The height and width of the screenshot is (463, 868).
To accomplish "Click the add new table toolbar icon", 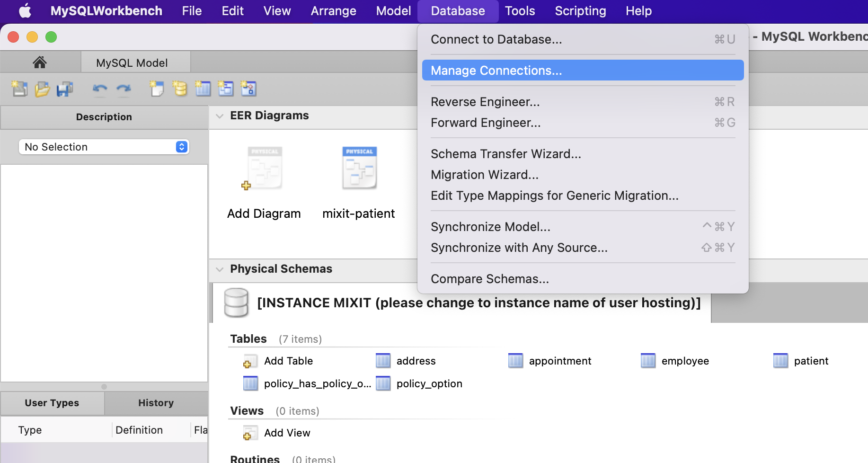I will 203,89.
